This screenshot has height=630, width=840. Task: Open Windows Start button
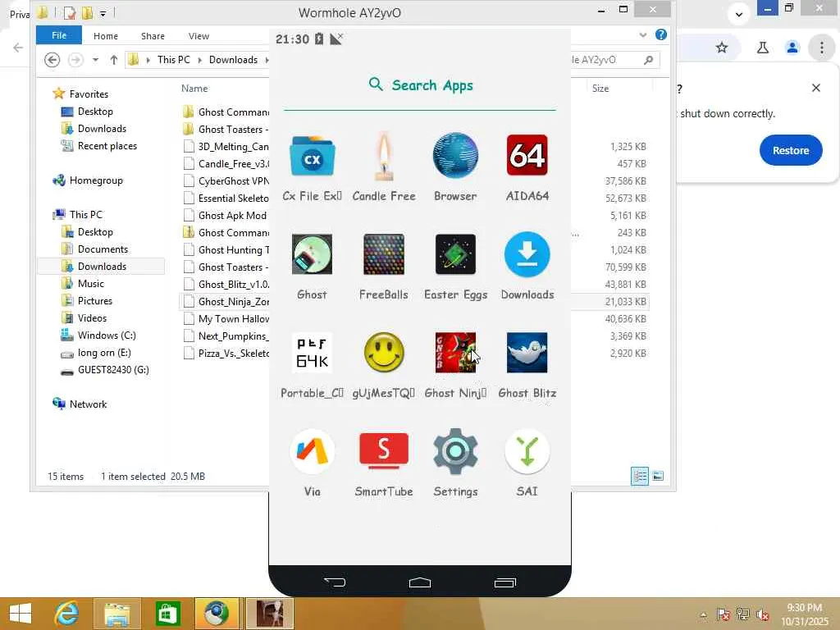(x=21, y=614)
